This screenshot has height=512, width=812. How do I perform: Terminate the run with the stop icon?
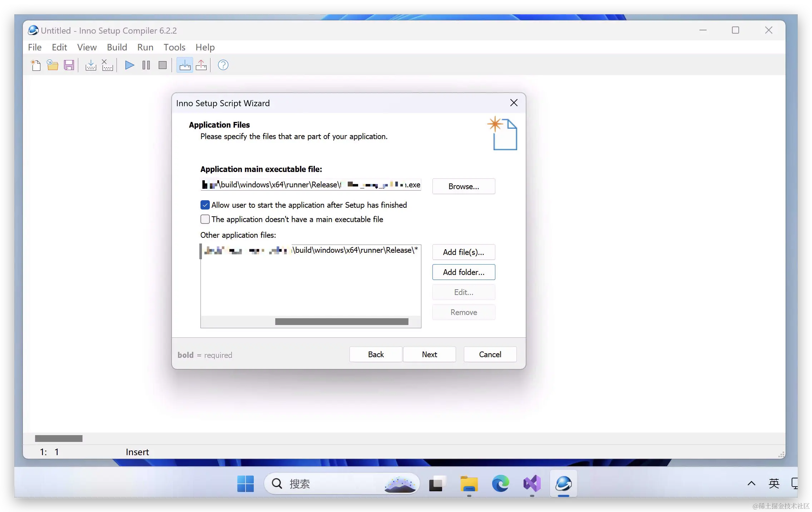[163, 65]
